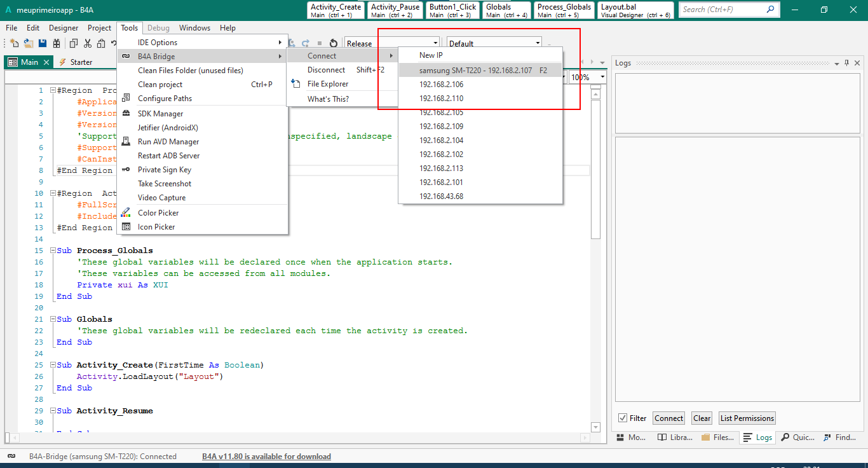Choose IP address 192.168.2.106

click(x=480, y=85)
